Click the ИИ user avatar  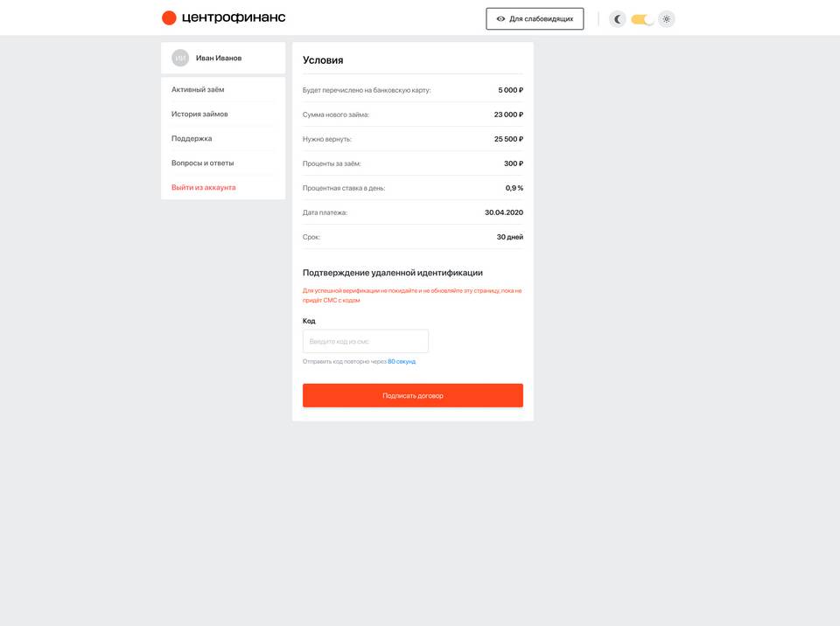180,58
